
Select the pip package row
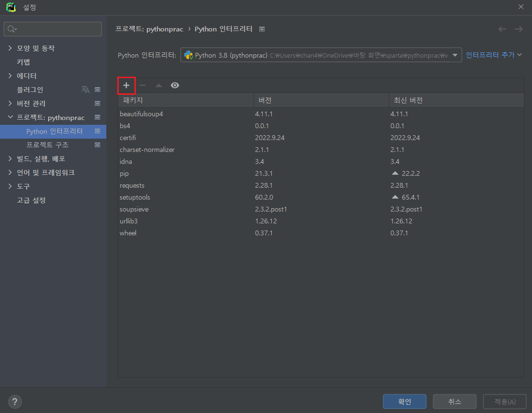click(321, 173)
